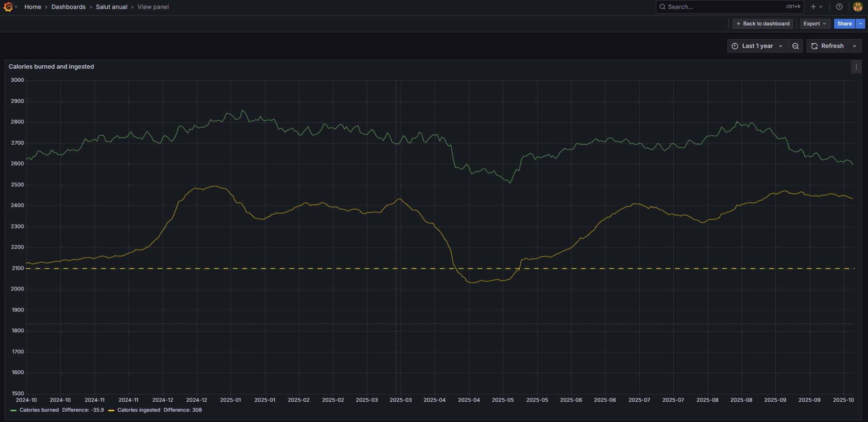Click the zoom out time range icon
868x422 pixels.
tap(796, 46)
